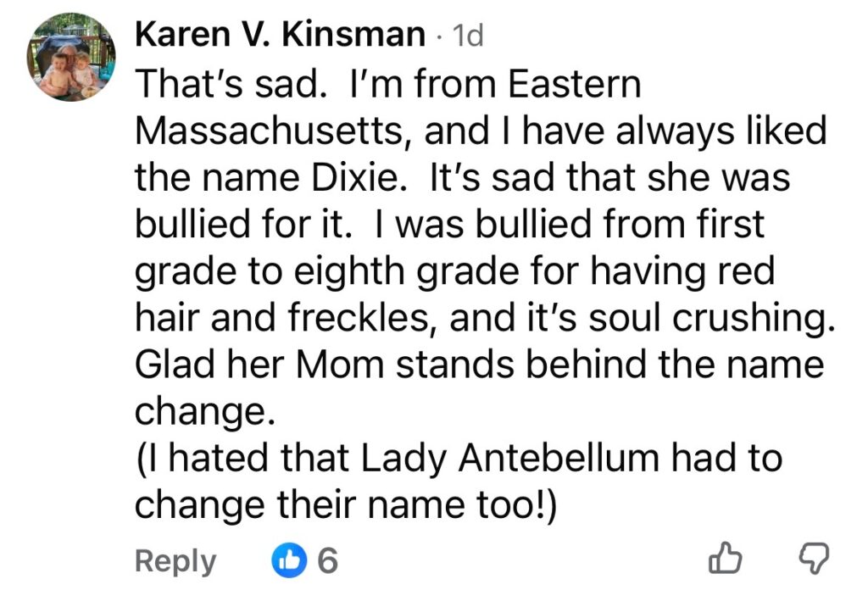
Task: Open Karen V. Kinsman's profile picture
Action: (69, 57)
